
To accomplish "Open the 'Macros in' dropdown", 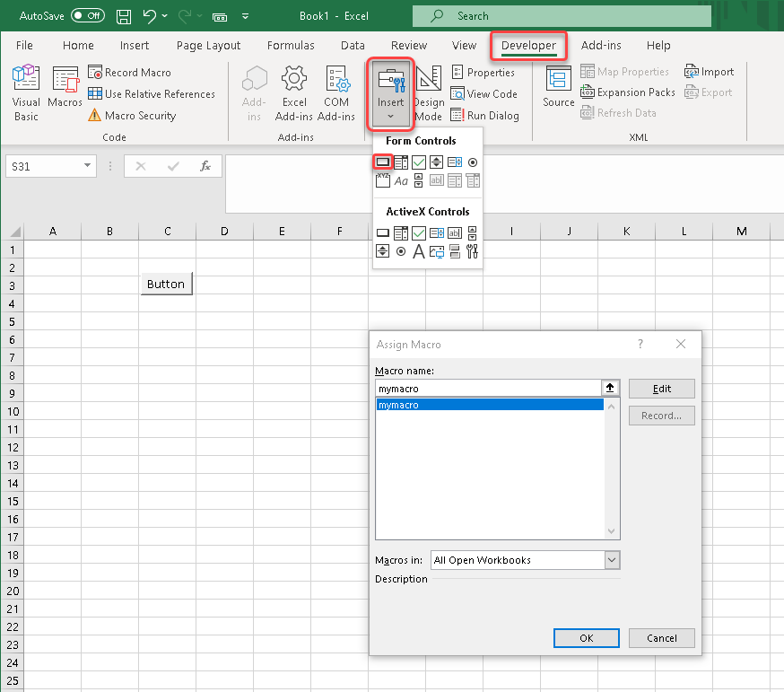I will [613, 560].
